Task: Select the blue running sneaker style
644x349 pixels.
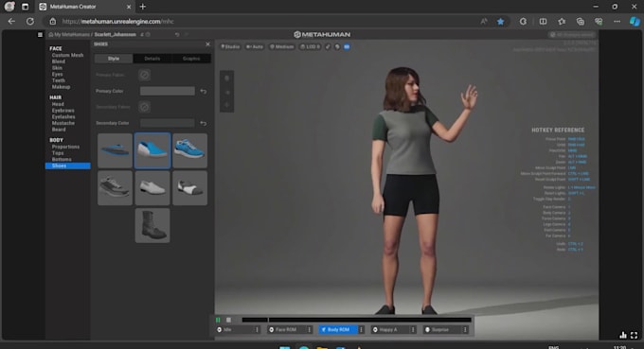Action: [189, 150]
